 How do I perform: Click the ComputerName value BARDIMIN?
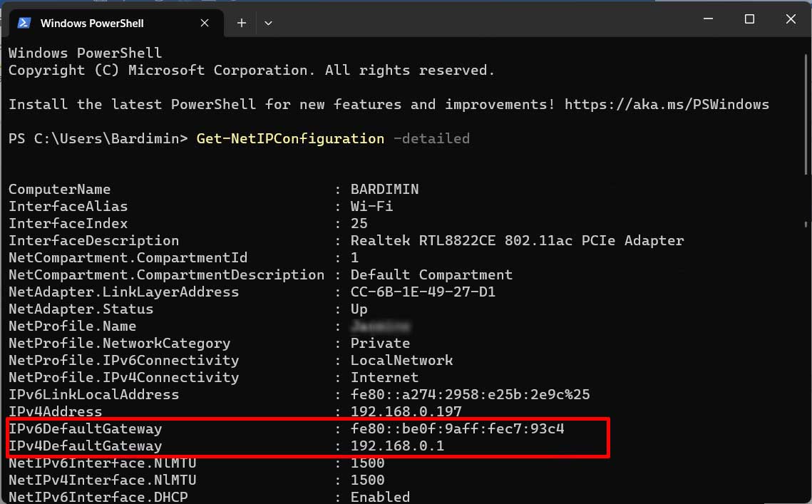pyautogui.click(x=384, y=190)
